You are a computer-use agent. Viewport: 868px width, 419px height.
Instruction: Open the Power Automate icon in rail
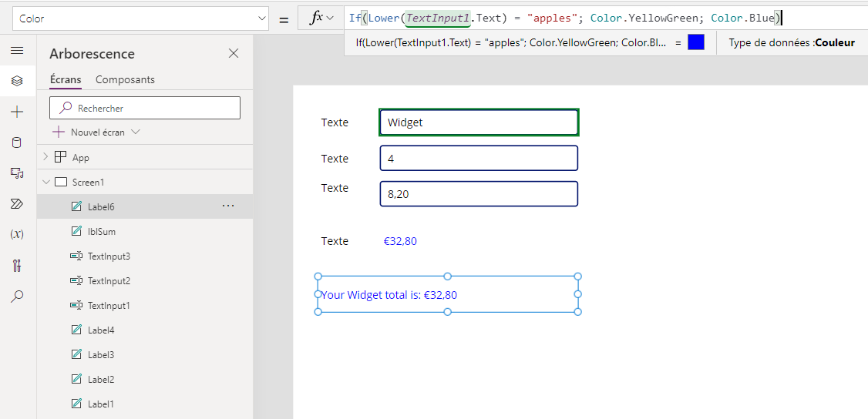(17, 204)
